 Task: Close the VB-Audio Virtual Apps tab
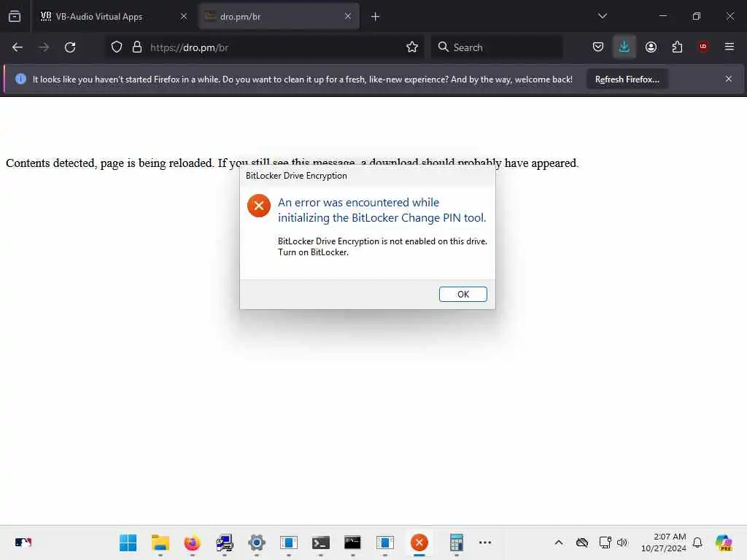tap(184, 16)
